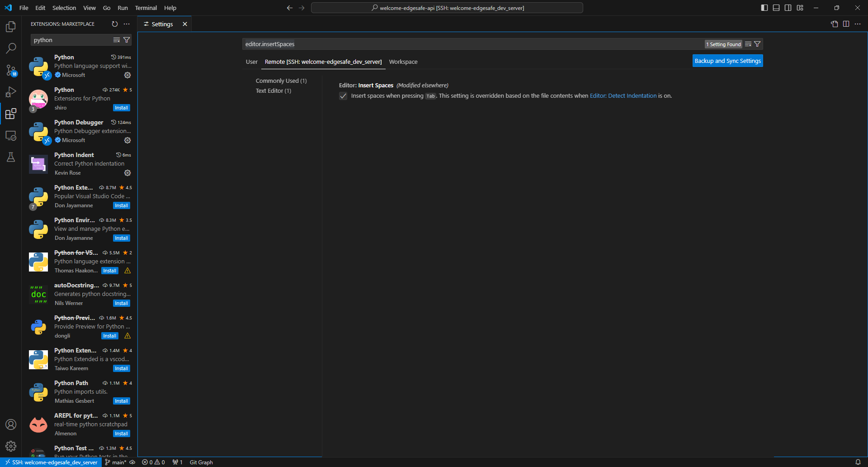Install AREPL for python extension
The image size is (868, 467).
(122, 434)
